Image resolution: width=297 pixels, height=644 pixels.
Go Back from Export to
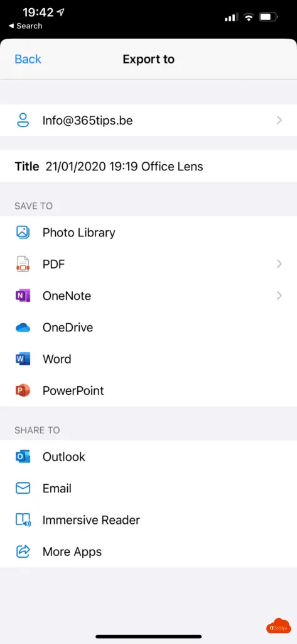point(28,59)
